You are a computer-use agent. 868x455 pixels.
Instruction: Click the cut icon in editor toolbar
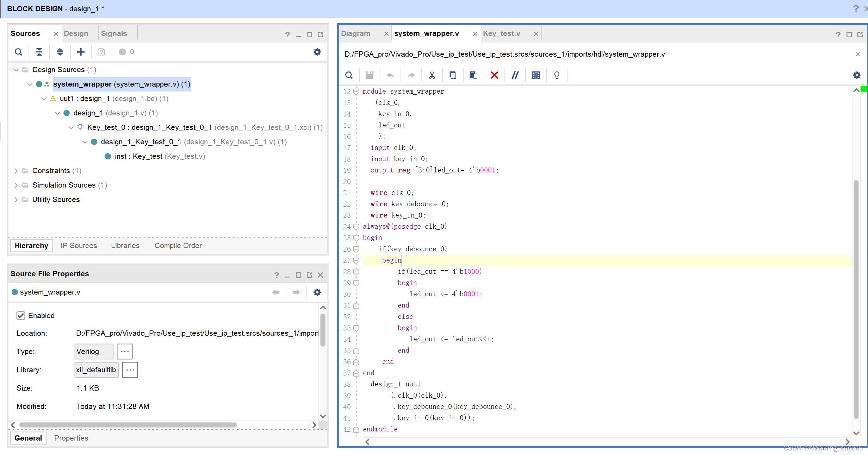432,75
